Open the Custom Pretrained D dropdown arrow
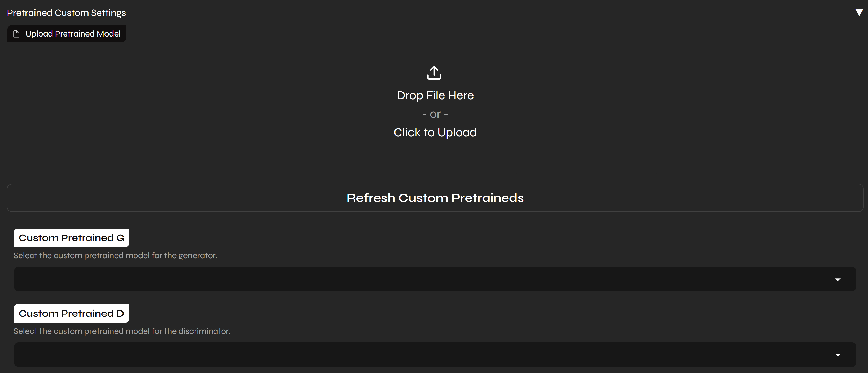 click(838, 355)
